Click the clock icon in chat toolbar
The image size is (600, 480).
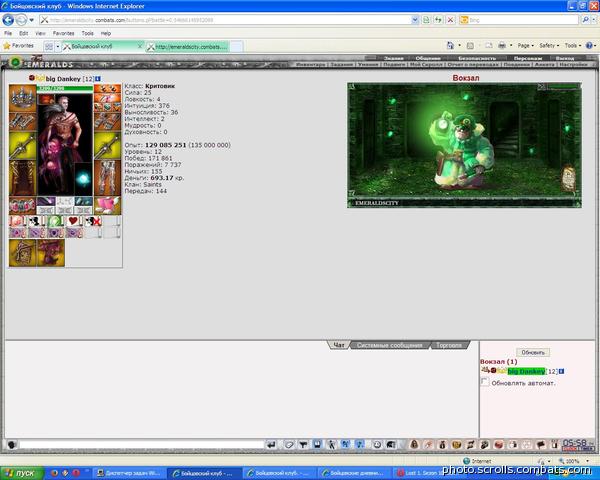pos(377,444)
